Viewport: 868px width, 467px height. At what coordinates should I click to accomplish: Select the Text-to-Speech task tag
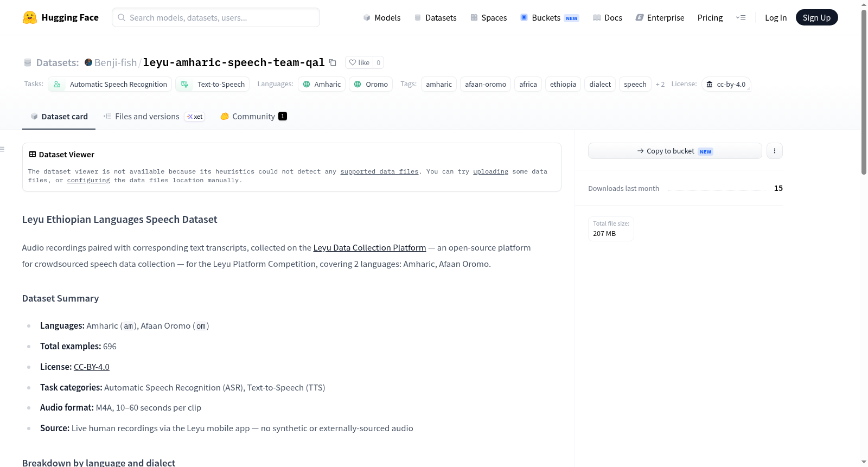[213, 84]
